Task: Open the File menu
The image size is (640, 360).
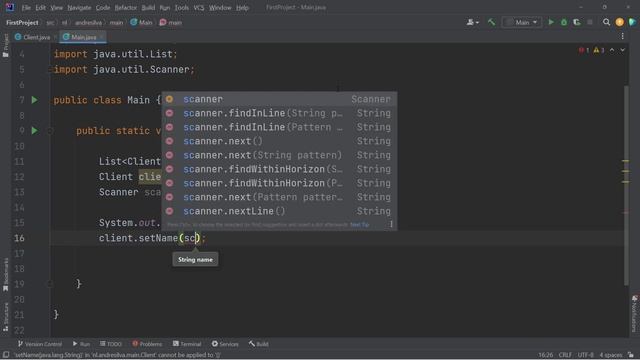Action: click(x=26, y=7)
